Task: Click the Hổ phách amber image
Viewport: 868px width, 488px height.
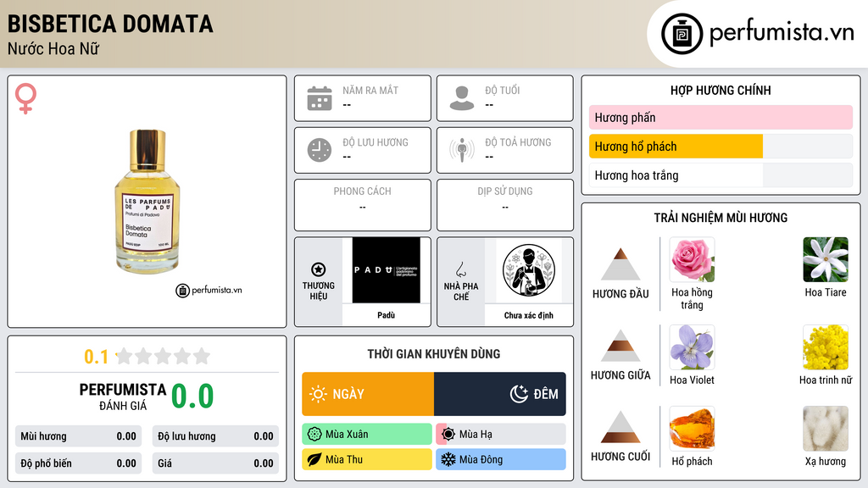Action: pyautogui.click(x=692, y=428)
